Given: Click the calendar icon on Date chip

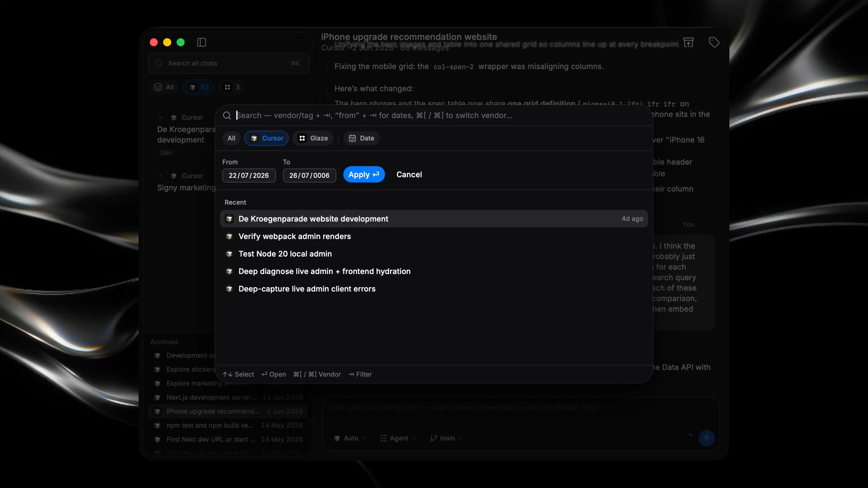Looking at the screenshot, I should pos(352,139).
